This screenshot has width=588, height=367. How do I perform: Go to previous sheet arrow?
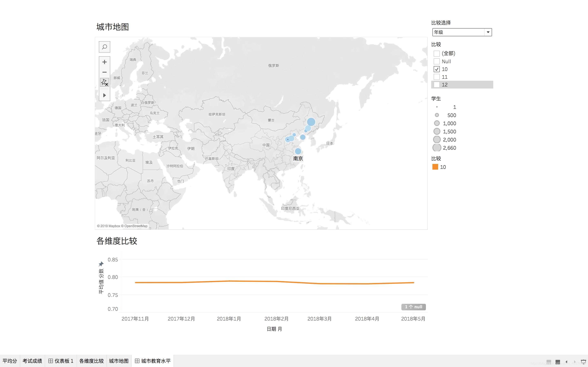566,362
